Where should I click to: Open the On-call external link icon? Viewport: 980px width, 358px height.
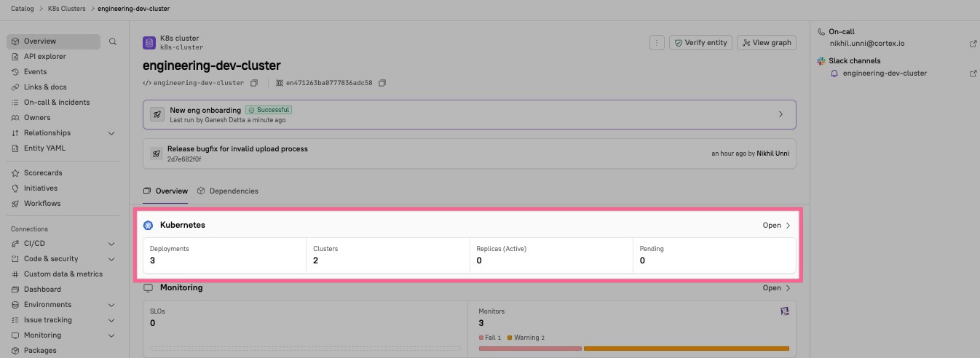tap(973, 44)
